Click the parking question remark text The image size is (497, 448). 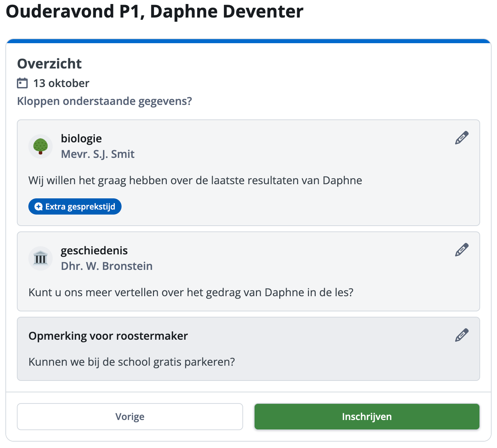click(x=132, y=362)
